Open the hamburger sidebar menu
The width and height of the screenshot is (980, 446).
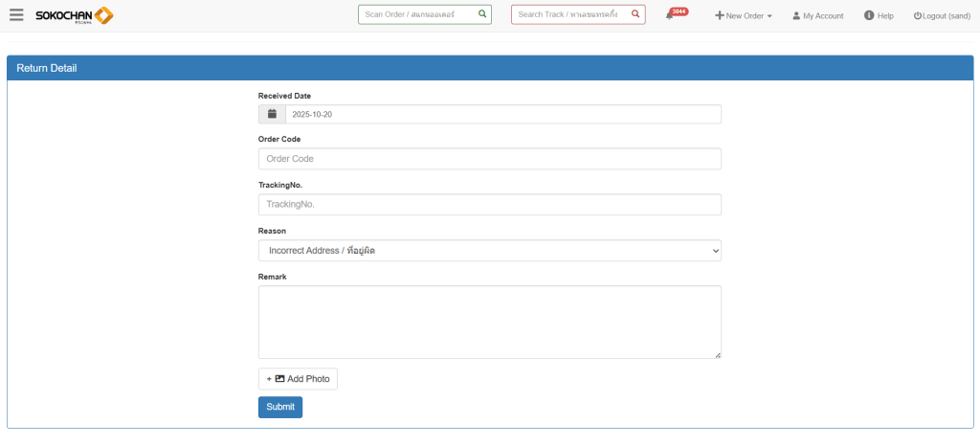pyautogui.click(x=16, y=15)
